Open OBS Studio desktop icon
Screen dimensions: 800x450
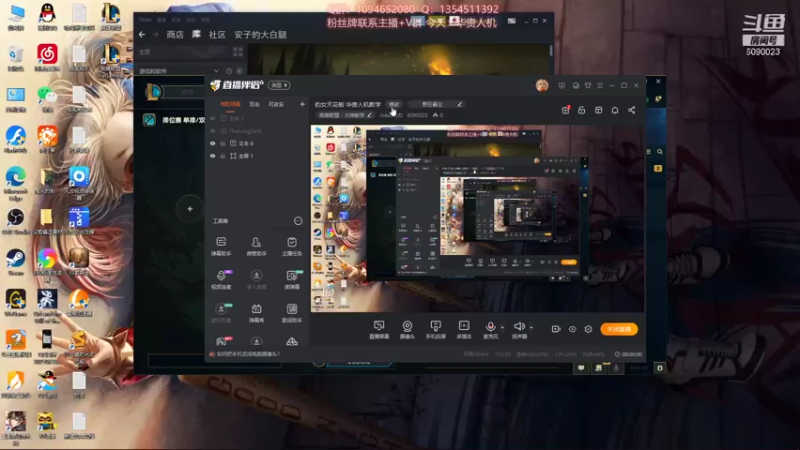(16, 221)
